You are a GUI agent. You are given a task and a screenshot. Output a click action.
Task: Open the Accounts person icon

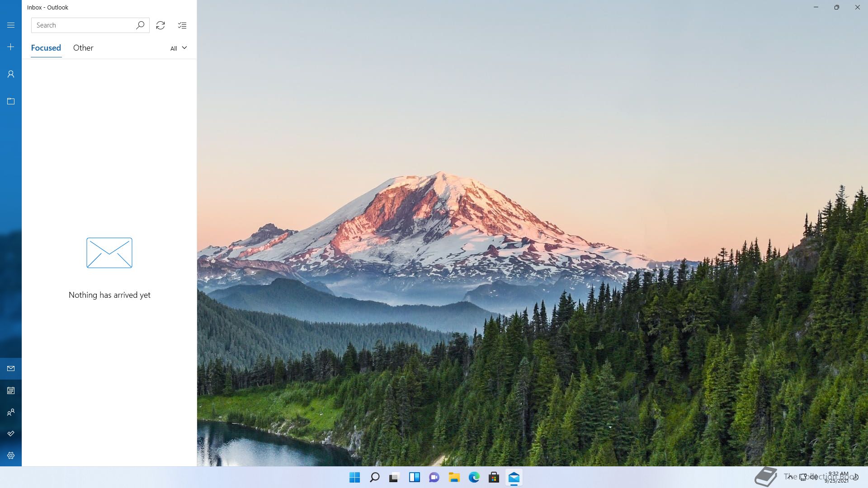(11, 74)
